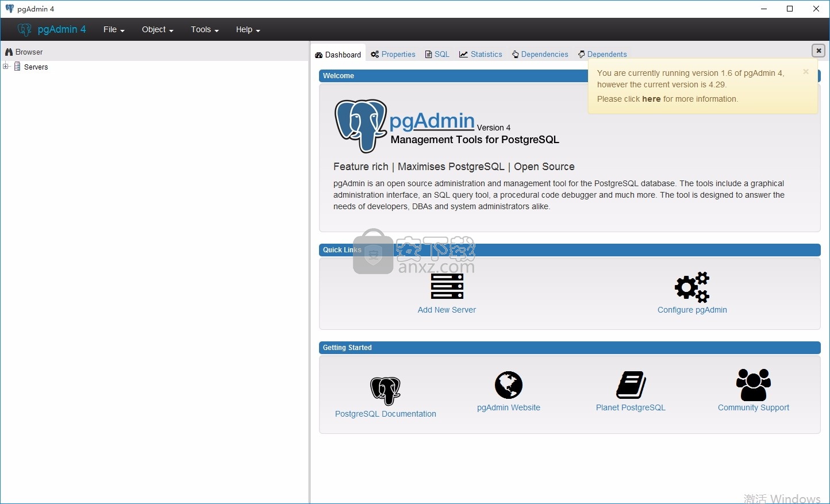Open the Tools menu
830x504 pixels.
click(205, 29)
